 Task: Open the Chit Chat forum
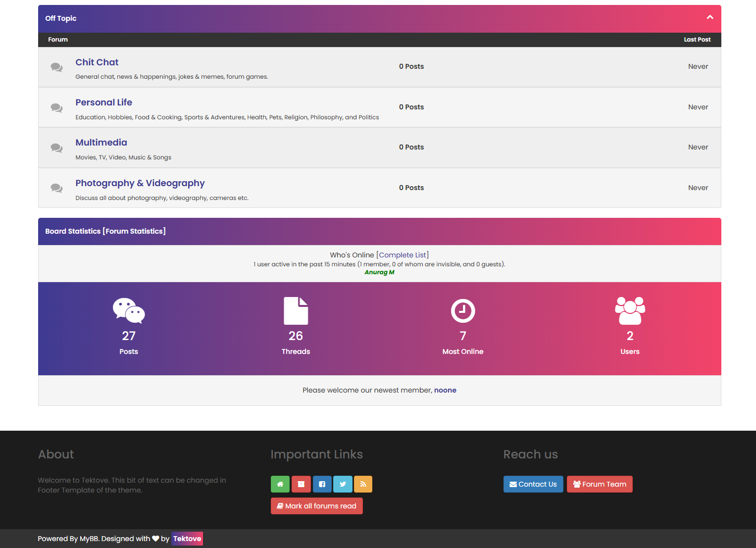[97, 62]
